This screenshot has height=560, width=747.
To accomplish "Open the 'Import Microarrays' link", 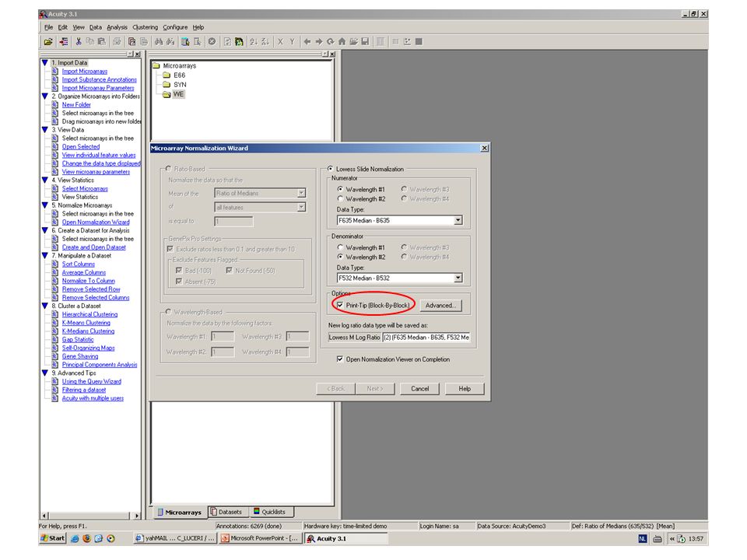I will 84,72.
